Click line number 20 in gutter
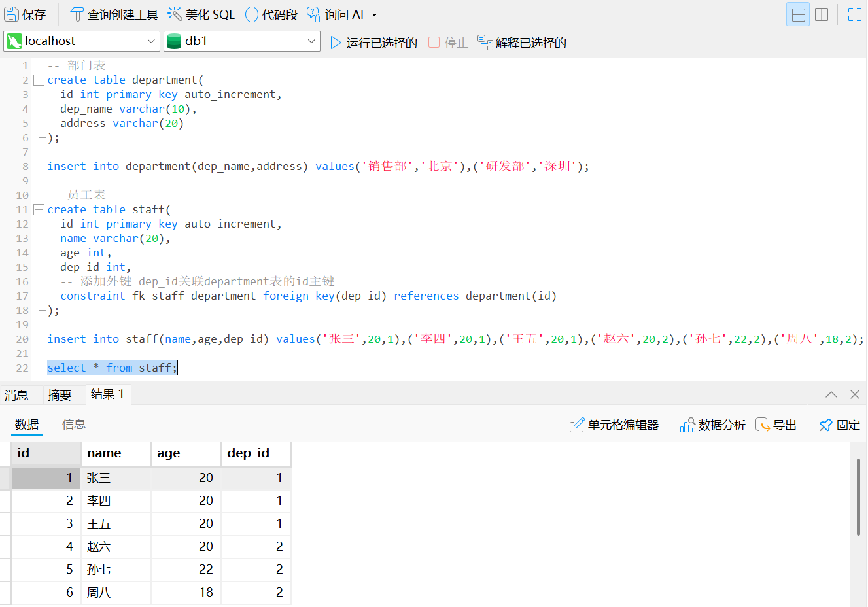This screenshot has height=607, width=868. point(22,339)
